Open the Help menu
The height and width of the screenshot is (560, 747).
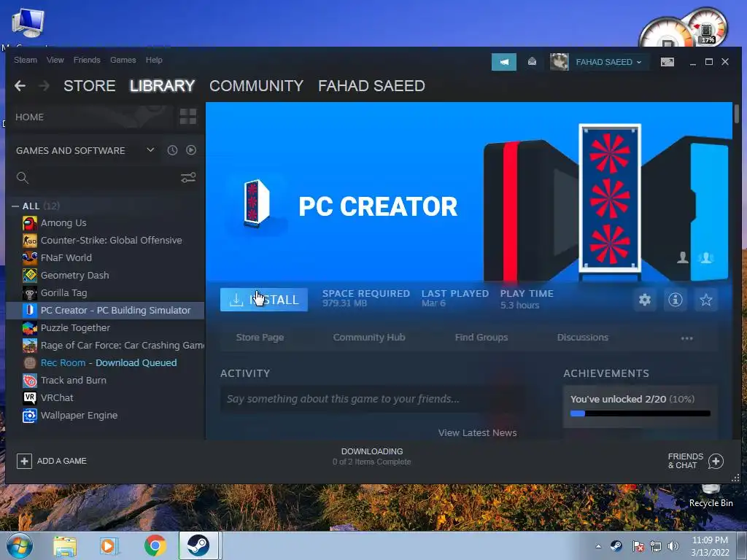pyautogui.click(x=154, y=60)
